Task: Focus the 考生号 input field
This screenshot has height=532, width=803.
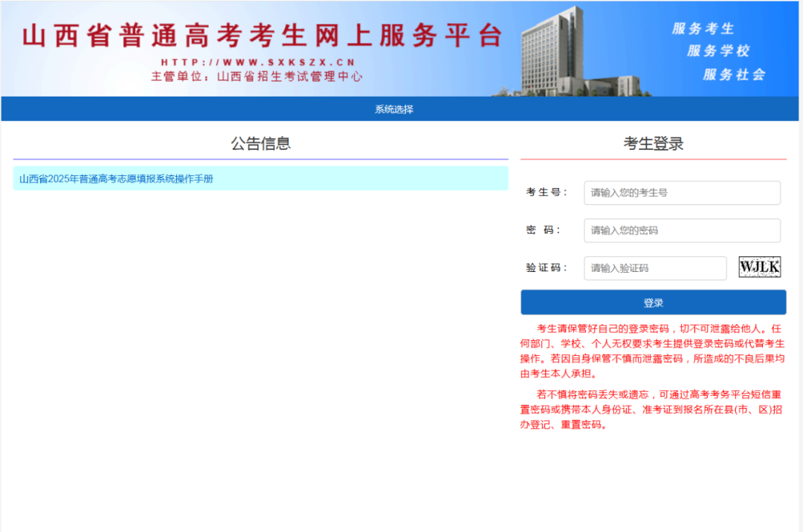Action: pyautogui.click(x=682, y=193)
